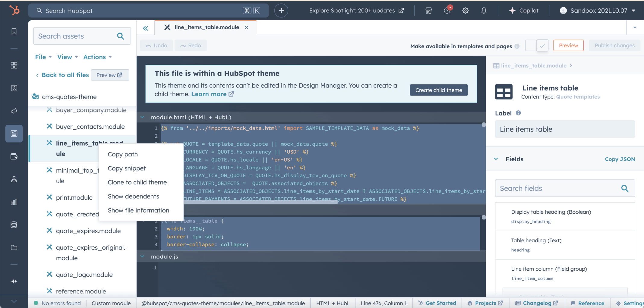The image size is (644, 308).
Task: Expand the left sidebar bottom chevron
Action: 14,301
